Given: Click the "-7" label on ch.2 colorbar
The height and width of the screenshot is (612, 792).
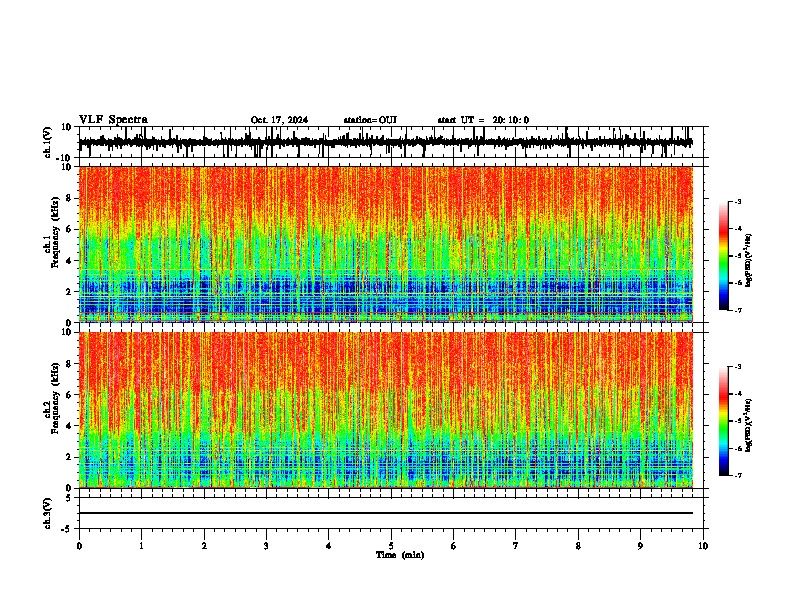Looking at the screenshot, I should (737, 475).
